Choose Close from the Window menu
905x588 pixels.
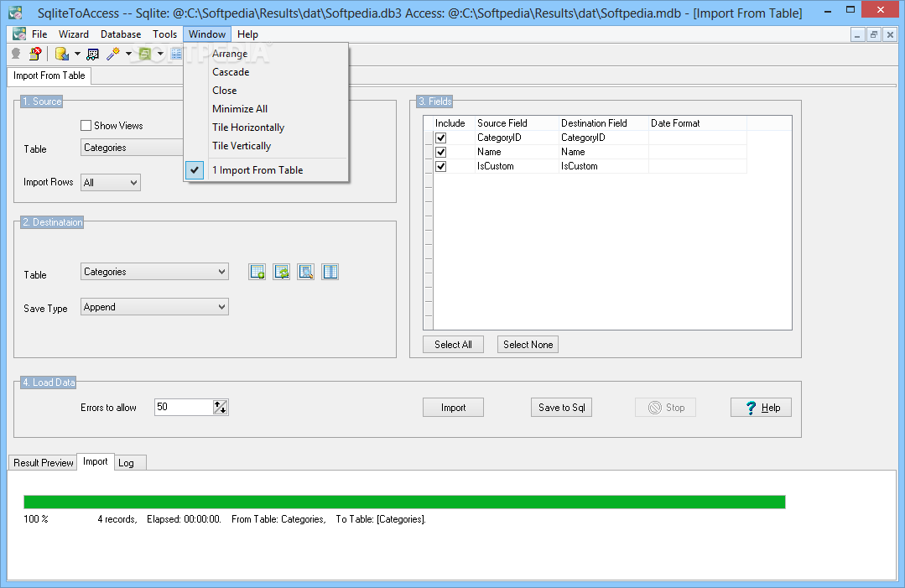tap(266, 91)
